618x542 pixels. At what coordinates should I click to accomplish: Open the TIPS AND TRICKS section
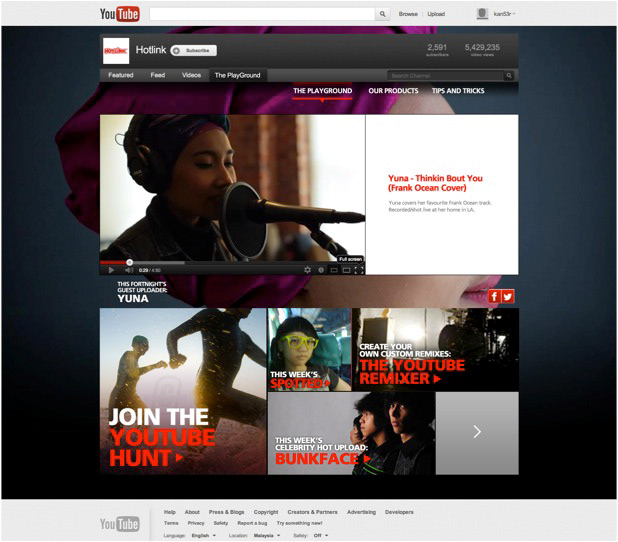click(x=458, y=91)
